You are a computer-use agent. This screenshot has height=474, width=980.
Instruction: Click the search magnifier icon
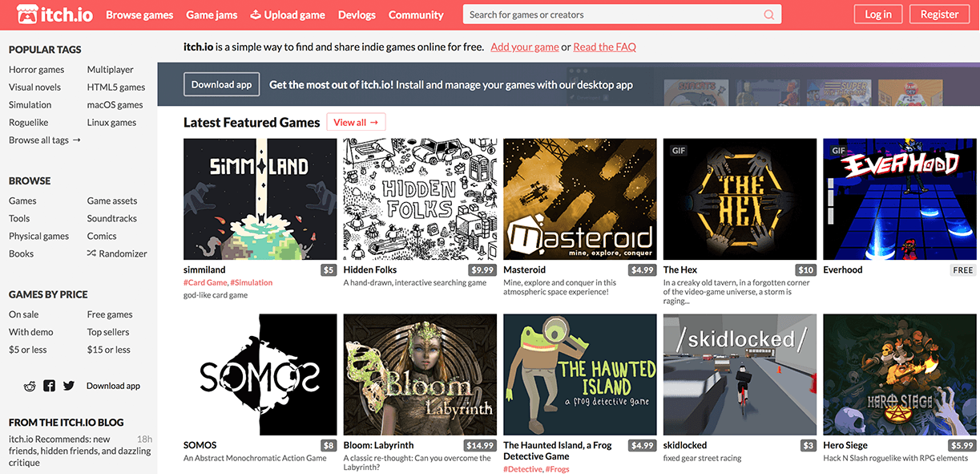[769, 14]
